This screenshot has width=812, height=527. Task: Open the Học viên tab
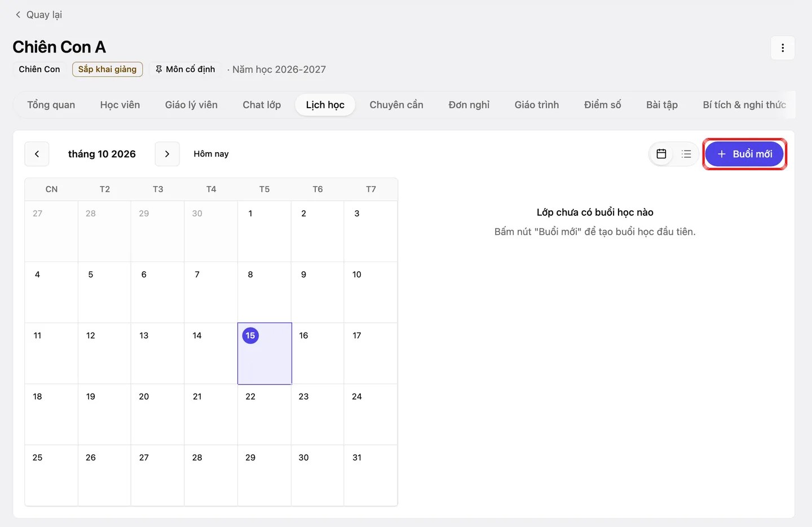(120, 105)
